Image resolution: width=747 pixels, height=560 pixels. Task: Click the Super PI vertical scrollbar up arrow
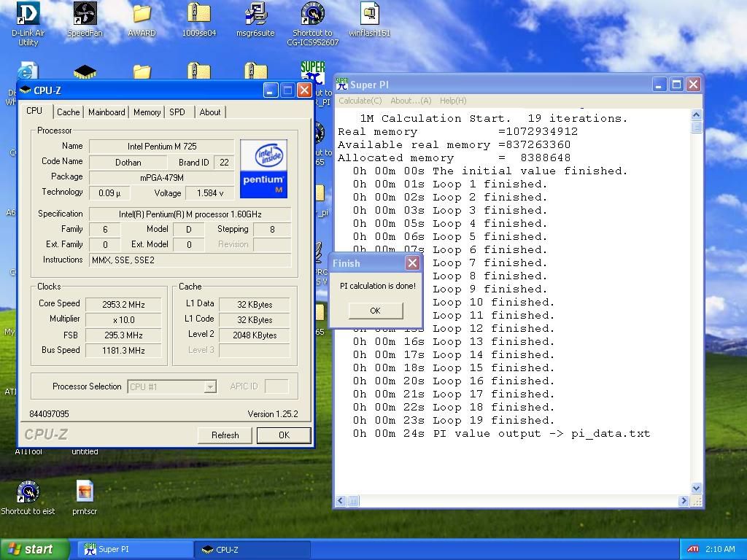coord(696,114)
